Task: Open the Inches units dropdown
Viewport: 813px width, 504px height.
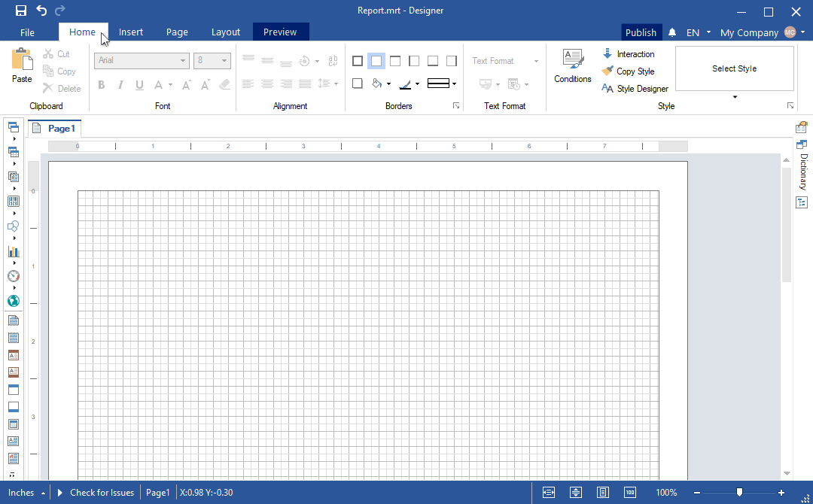Action: click(x=26, y=493)
